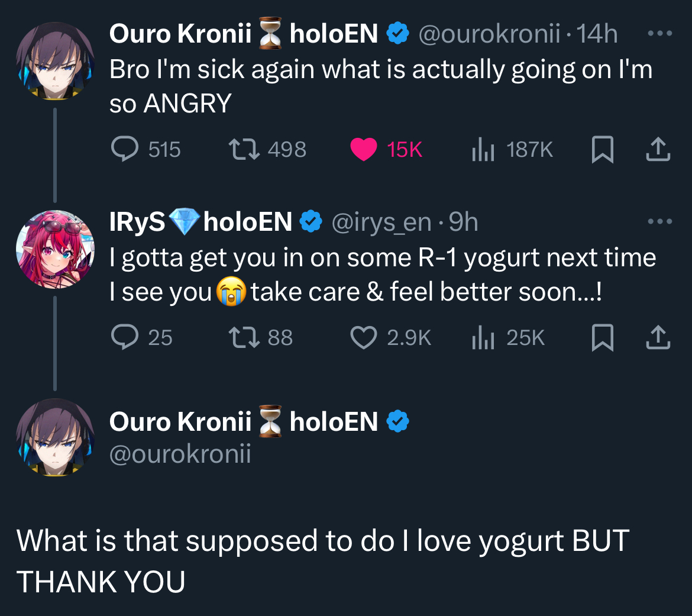Click the @irys_en handle
The image size is (692, 616).
click(381, 222)
